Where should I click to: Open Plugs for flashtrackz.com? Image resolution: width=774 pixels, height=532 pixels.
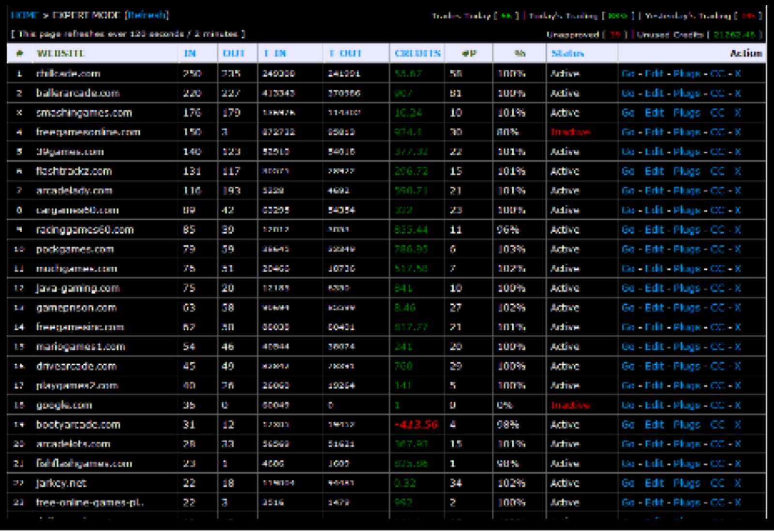click(687, 172)
